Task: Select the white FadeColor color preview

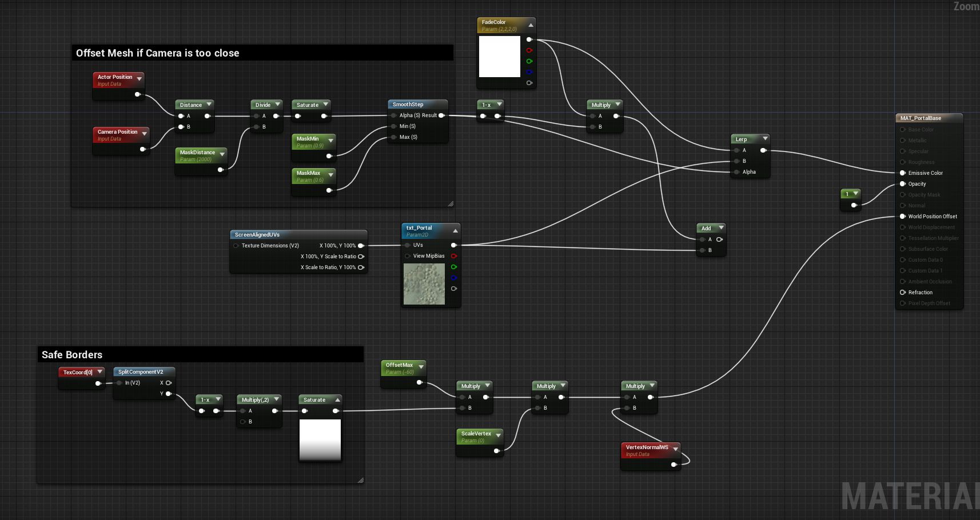Action: coord(500,56)
